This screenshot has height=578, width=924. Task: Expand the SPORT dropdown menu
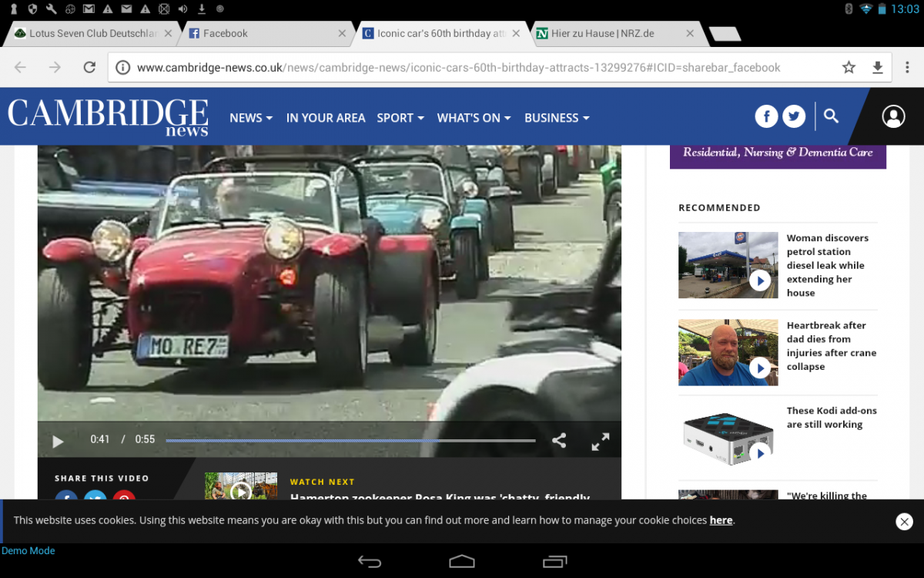400,118
